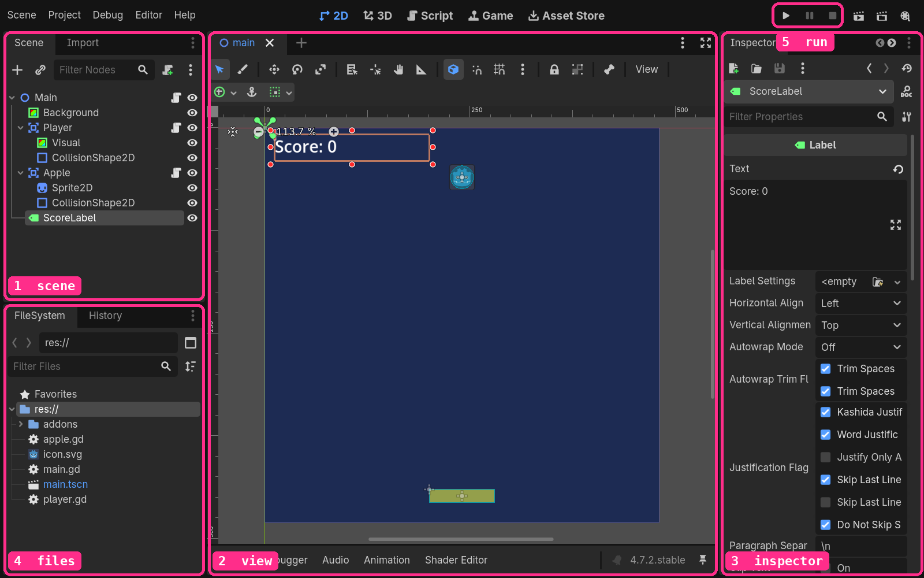This screenshot has width=924, height=578.
Task: Toggle Grid Snap icon
Action: (500, 69)
